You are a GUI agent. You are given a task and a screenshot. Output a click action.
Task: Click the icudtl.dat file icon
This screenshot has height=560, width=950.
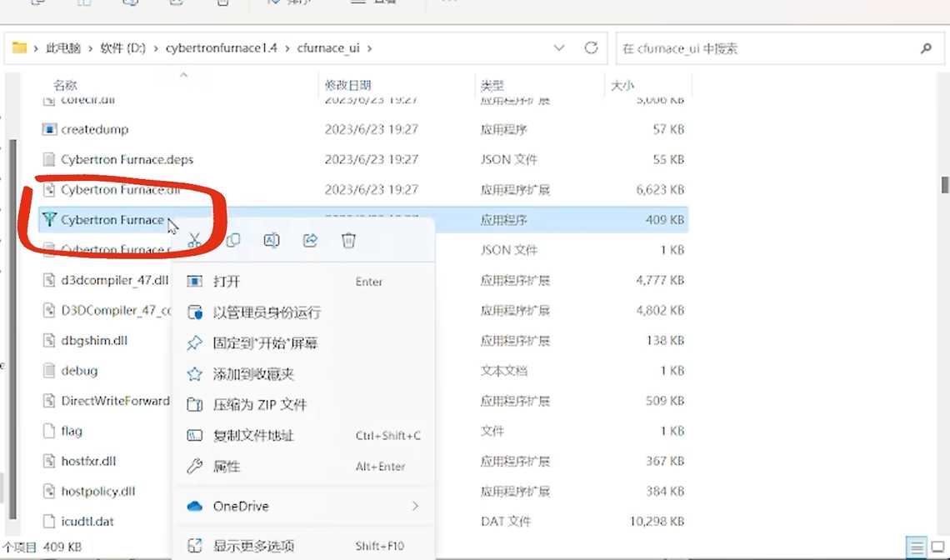(x=49, y=521)
